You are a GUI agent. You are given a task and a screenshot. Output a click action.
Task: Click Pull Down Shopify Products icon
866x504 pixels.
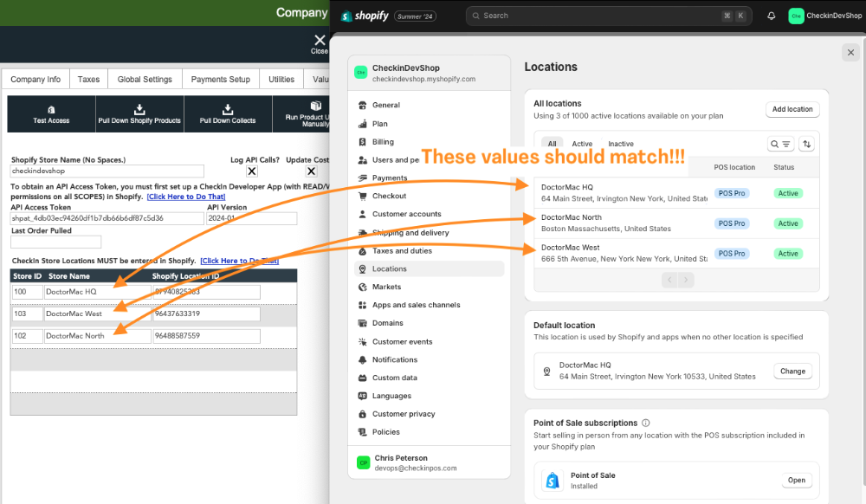pyautogui.click(x=139, y=109)
